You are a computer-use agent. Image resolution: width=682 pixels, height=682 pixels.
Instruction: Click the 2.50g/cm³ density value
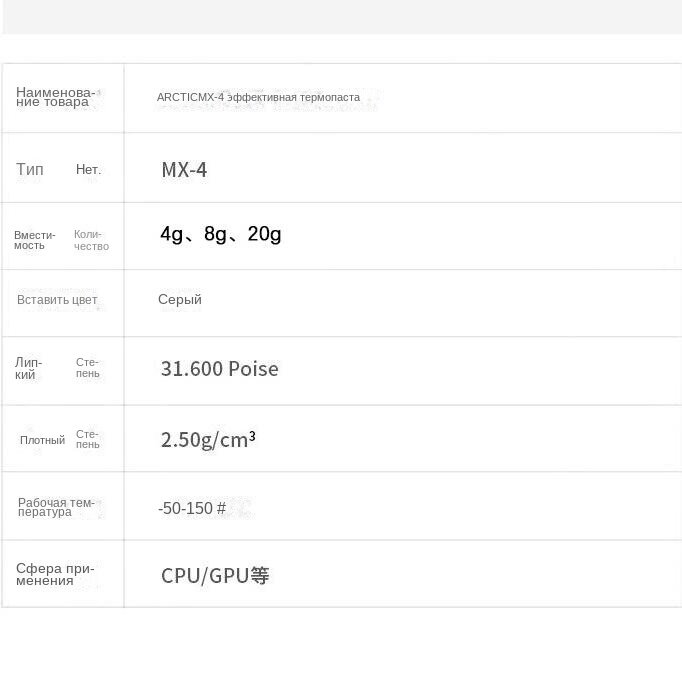coord(208,439)
